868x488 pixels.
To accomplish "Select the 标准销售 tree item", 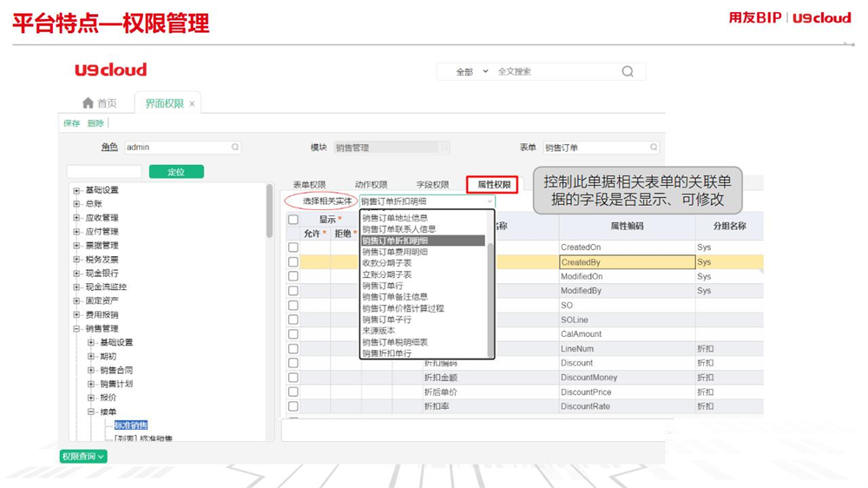I will [131, 425].
